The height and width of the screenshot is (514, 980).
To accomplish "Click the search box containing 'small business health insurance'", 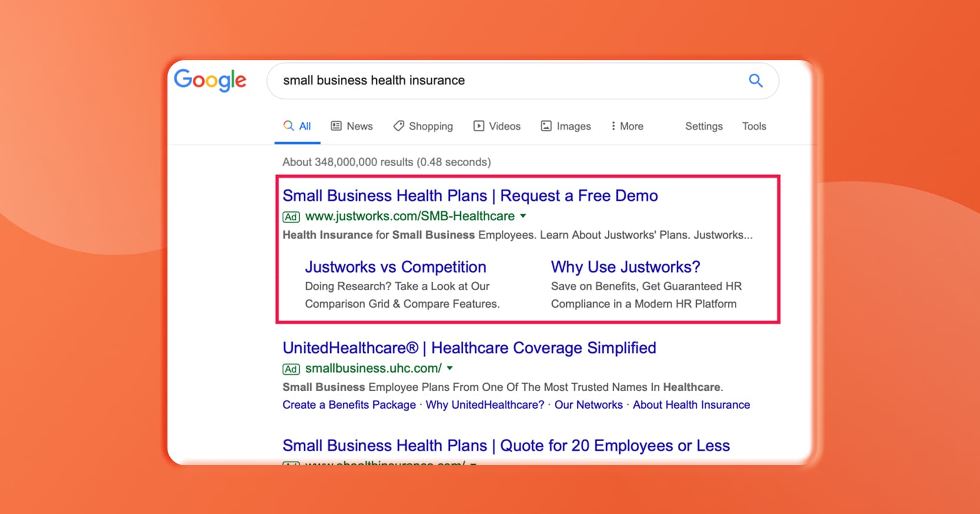I will click(523, 80).
